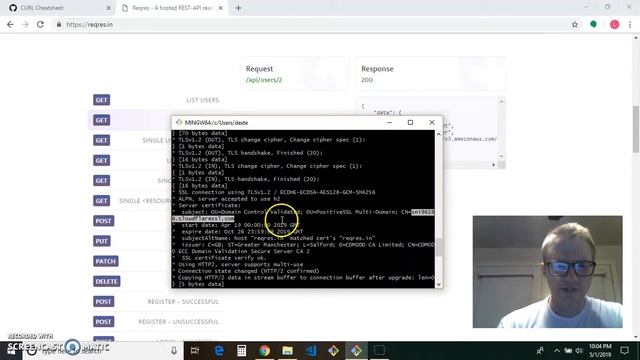Select the PATCH endpoint badge

105,261
